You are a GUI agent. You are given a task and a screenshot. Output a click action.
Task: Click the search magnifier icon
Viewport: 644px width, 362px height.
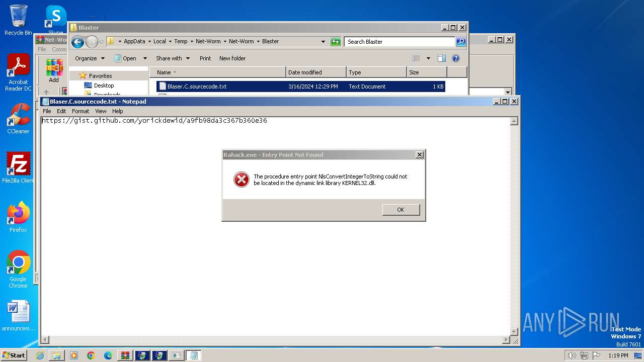(461, 42)
